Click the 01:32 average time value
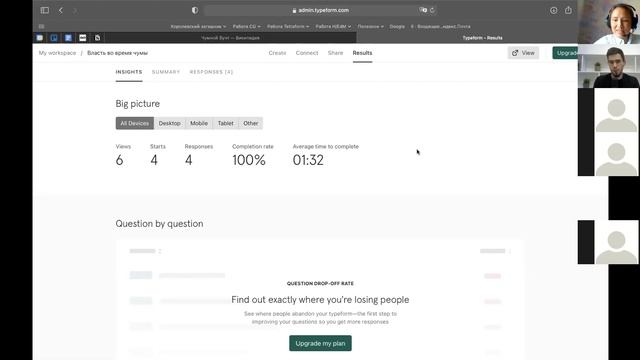The image size is (640, 360). (308, 160)
